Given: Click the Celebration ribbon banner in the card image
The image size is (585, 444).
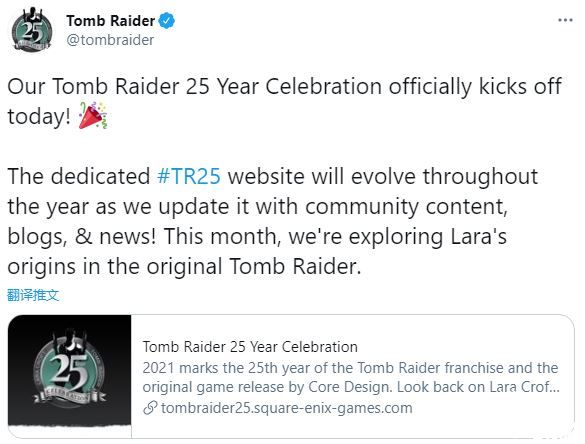Looking at the screenshot, I should coord(69,395).
